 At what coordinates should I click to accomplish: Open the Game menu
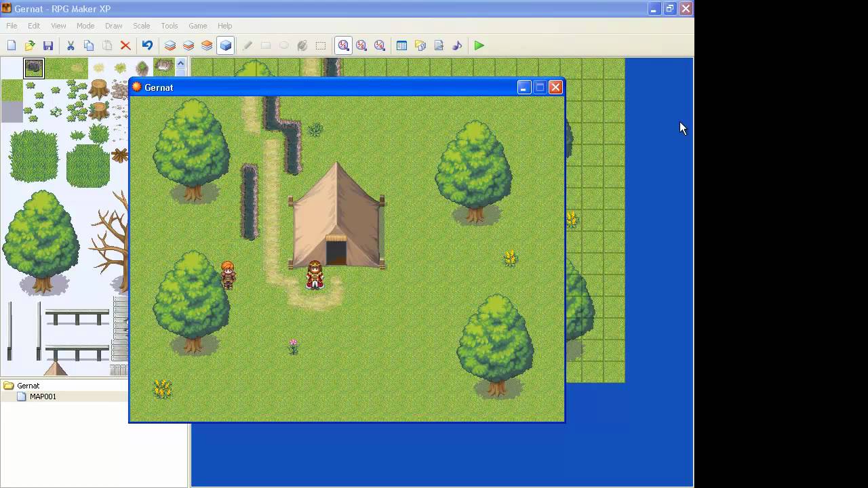[198, 26]
